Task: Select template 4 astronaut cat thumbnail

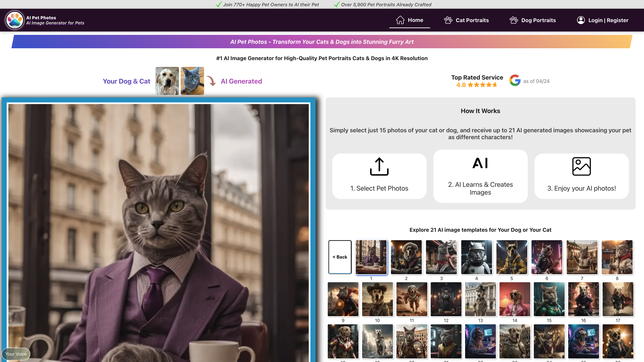Action: point(476,257)
